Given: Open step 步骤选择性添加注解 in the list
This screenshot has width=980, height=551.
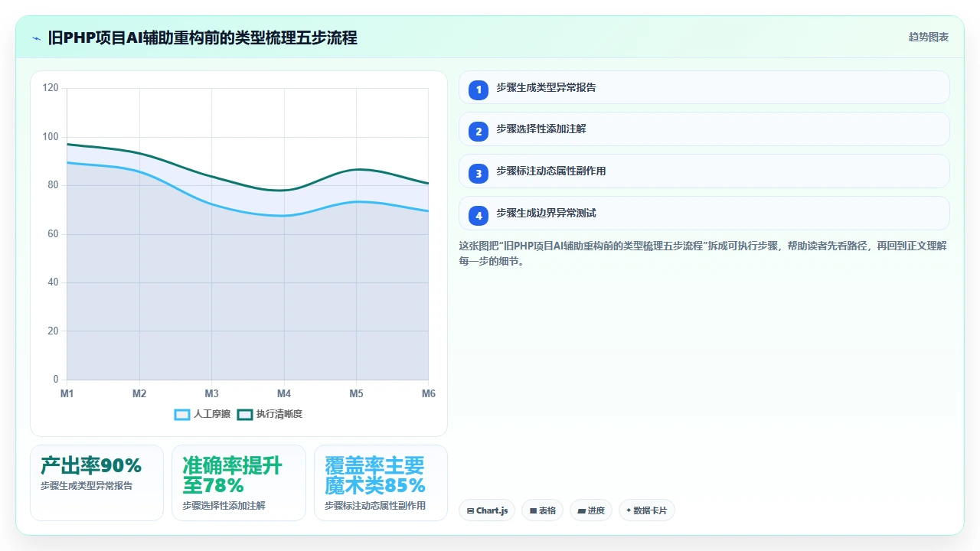Looking at the screenshot, I should pos(704,129).
